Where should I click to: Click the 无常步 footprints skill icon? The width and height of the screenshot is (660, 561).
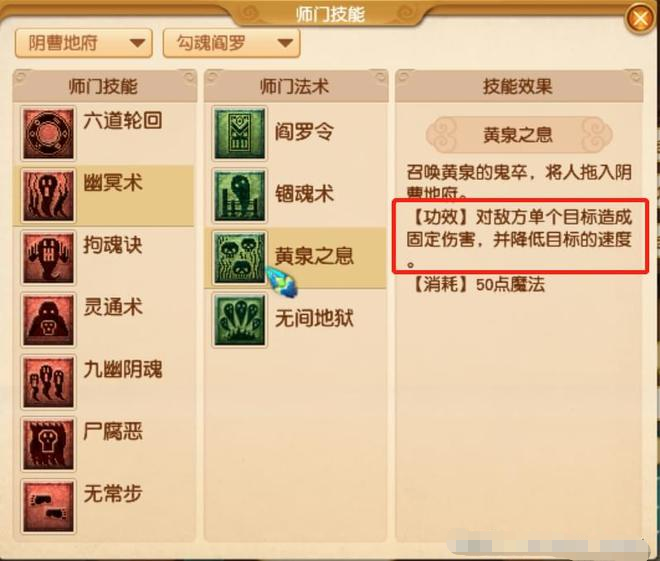48,507
